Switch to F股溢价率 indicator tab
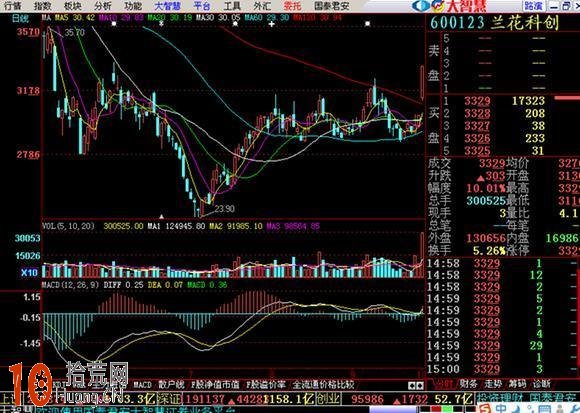 (266, 385)
